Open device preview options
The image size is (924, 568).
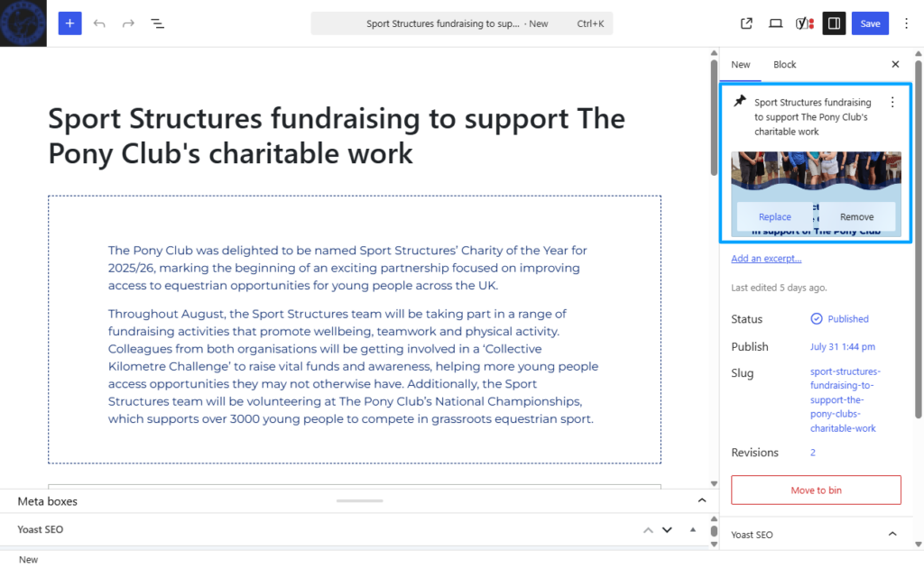point(775,23)
